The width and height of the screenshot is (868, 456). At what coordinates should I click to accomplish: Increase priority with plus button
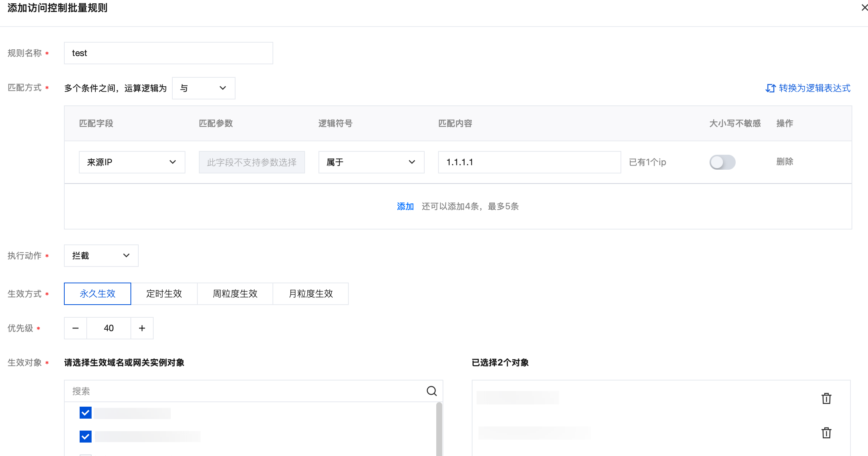(x=142, y=328)
